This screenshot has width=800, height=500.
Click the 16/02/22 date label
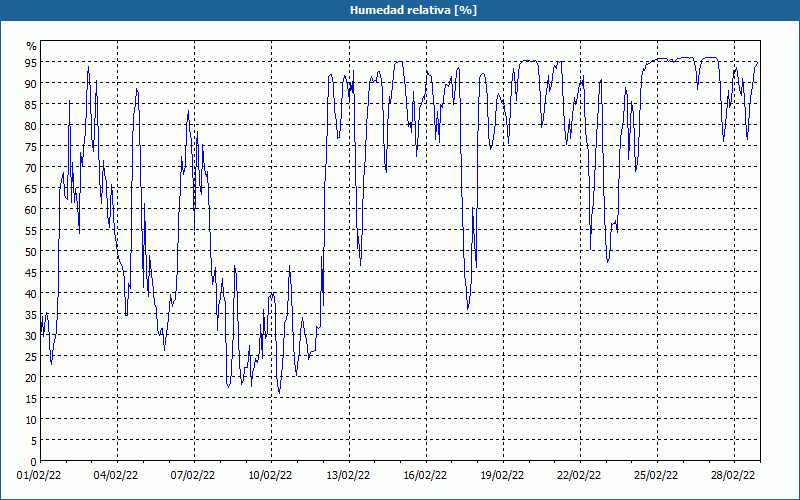(426, 476)
